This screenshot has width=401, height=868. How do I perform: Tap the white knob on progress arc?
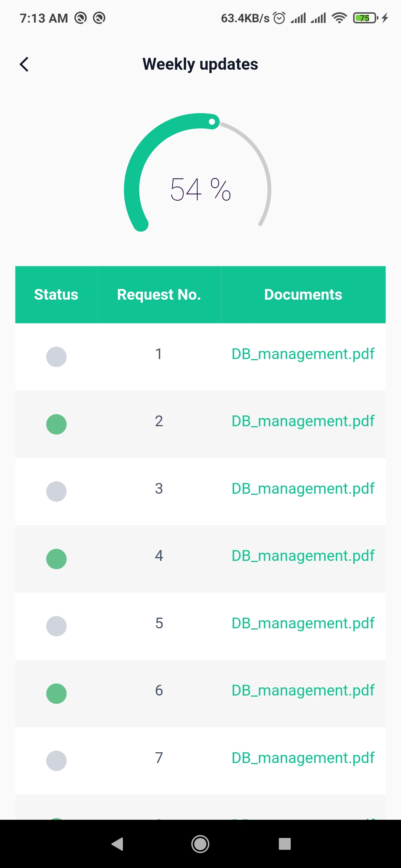[x=212, y=122]
